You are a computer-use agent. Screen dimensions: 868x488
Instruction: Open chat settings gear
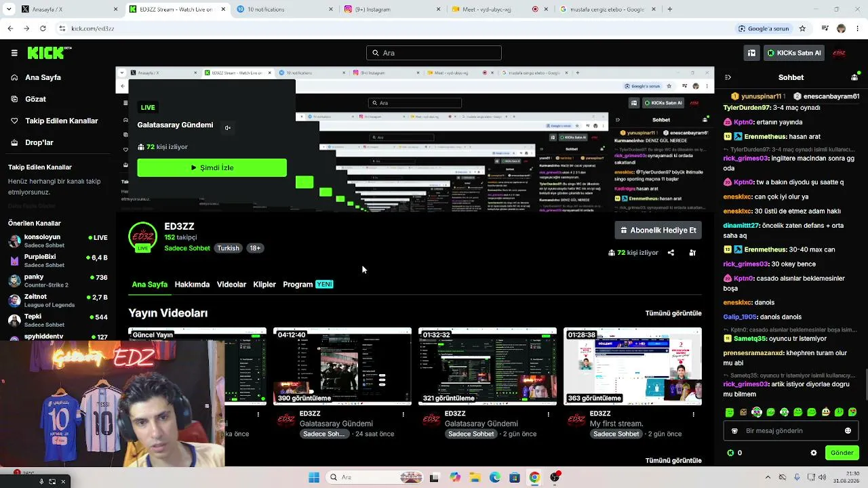click(x=814, y=453)
